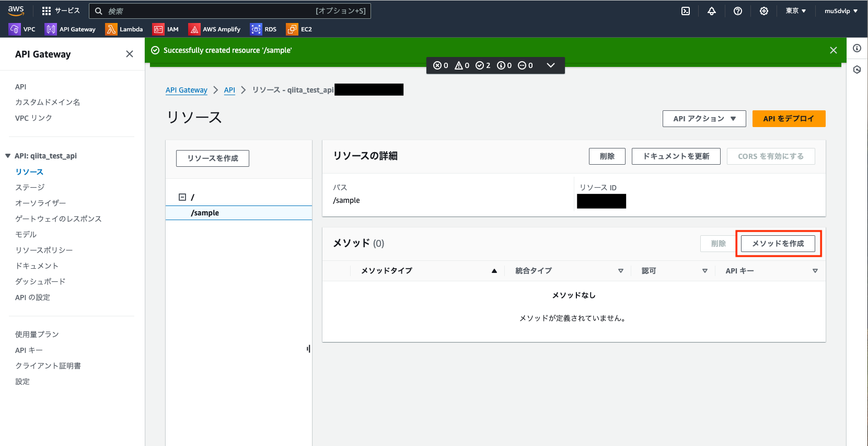Open API Gateway favorite shortcut
Viewport: 868px width, 446px height.
(71, 29)
